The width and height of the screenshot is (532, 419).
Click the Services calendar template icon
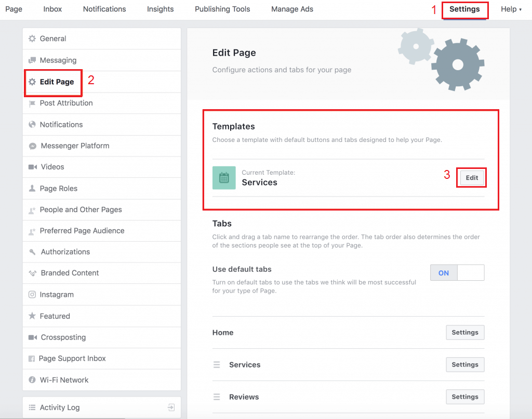click(x=223, y=177)
